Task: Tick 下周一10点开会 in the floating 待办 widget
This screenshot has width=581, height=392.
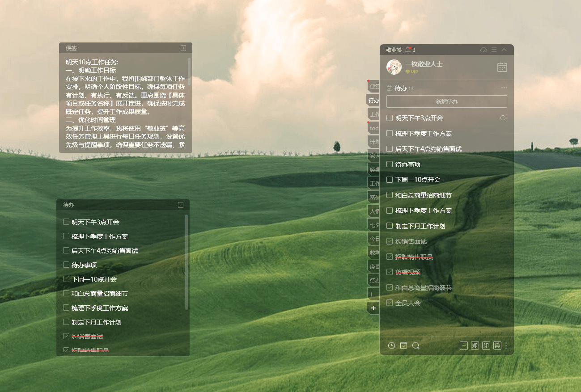Action: 66,279
